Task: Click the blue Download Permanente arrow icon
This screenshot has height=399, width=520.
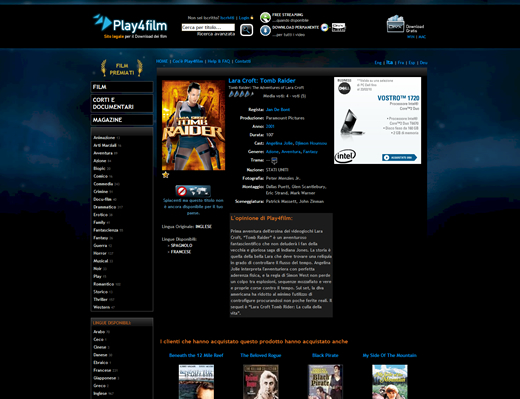Action: click(265, 30)
